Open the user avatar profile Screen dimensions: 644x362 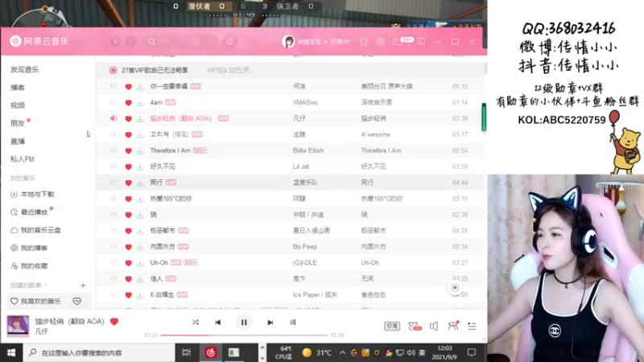288,42
